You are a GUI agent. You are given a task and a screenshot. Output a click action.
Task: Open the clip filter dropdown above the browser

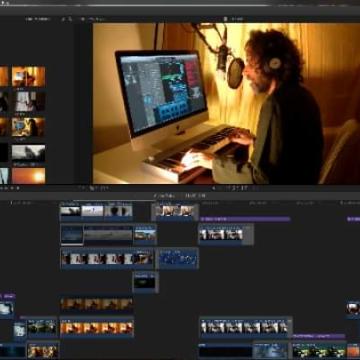pos(38,19)
